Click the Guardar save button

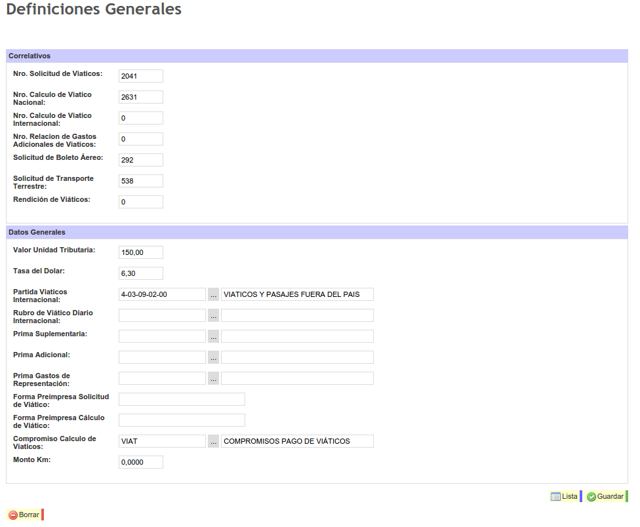(x=605, y=496)
